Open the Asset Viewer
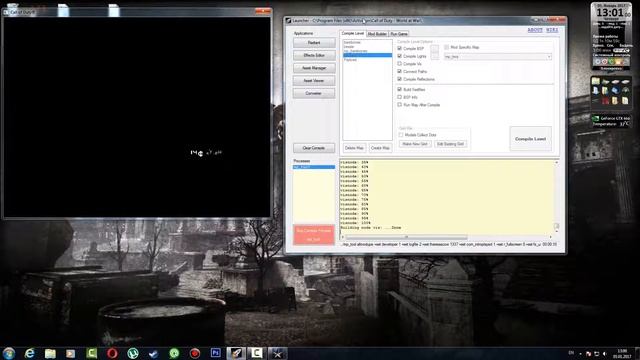This screenshot has height=360, width=640. coord(314,81)
